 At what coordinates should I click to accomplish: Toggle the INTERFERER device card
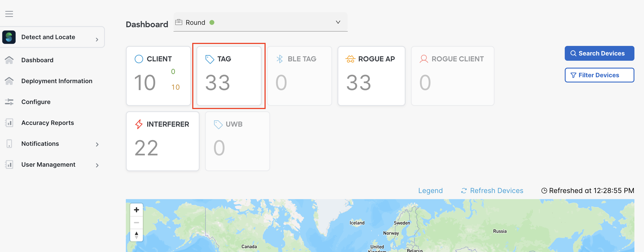coord(163,141)
